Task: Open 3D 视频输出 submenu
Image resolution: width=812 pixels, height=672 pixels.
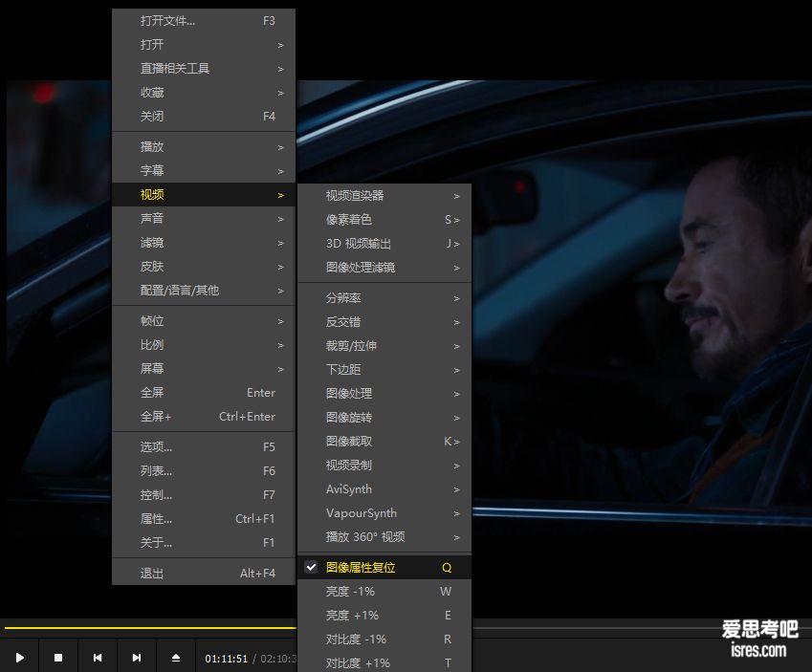Action: 384,244
